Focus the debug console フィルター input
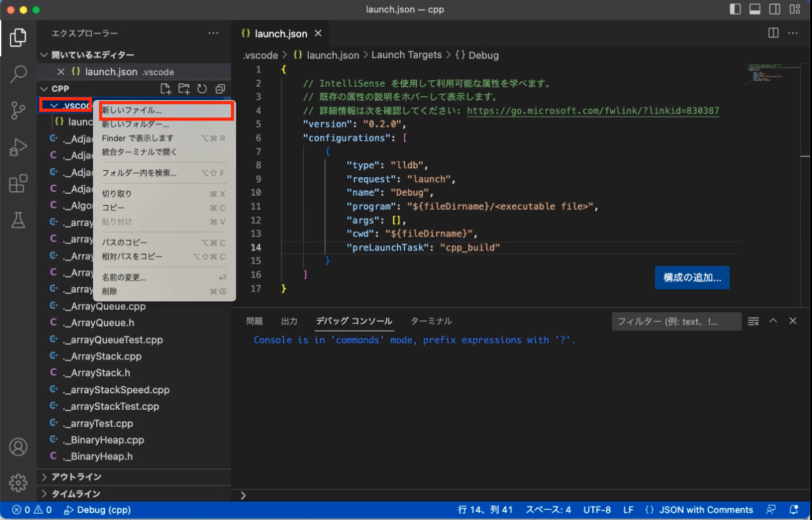Viewport: 812px width, 520px height. pyautogui.click(x=676, y=321)
